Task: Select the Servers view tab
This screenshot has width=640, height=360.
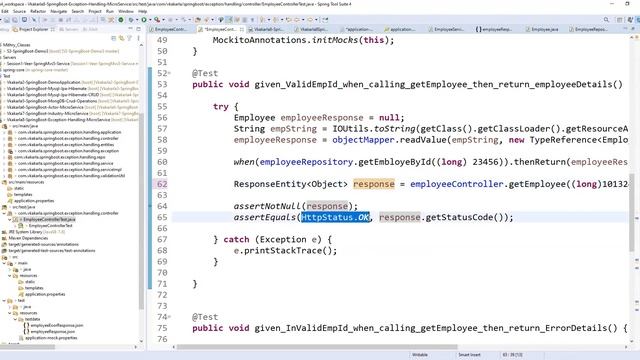Action: point(69,29)
